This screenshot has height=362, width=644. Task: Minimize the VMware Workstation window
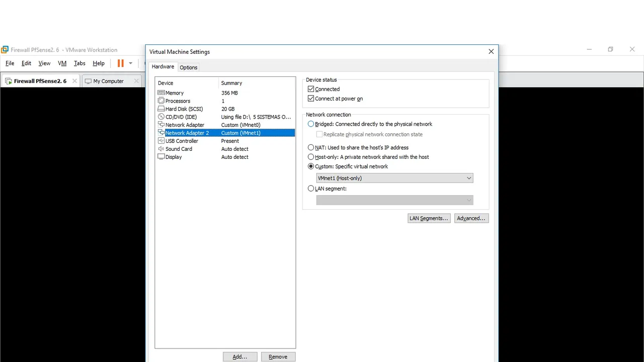pyautogui.click(x=589, y=49)
